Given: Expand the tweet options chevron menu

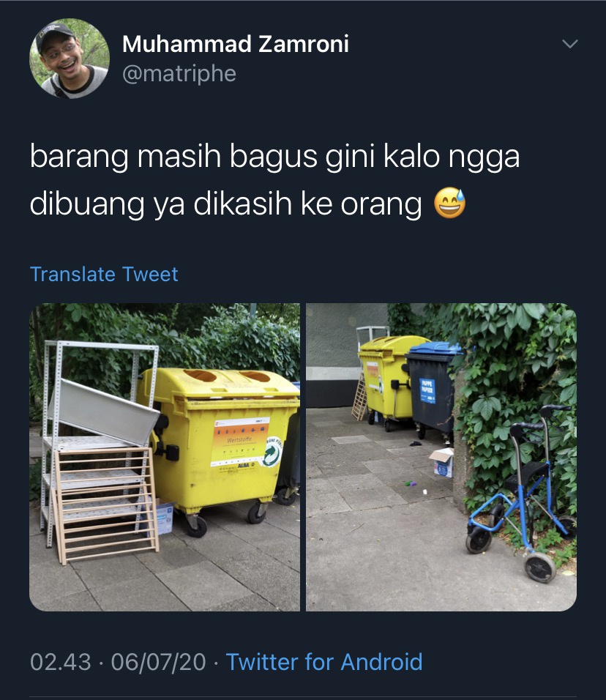Looking at the screenshot, I should tap(570, 44).
